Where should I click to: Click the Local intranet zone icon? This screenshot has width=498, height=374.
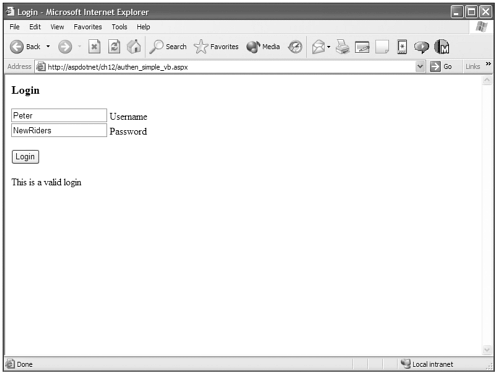pos(406,364)
